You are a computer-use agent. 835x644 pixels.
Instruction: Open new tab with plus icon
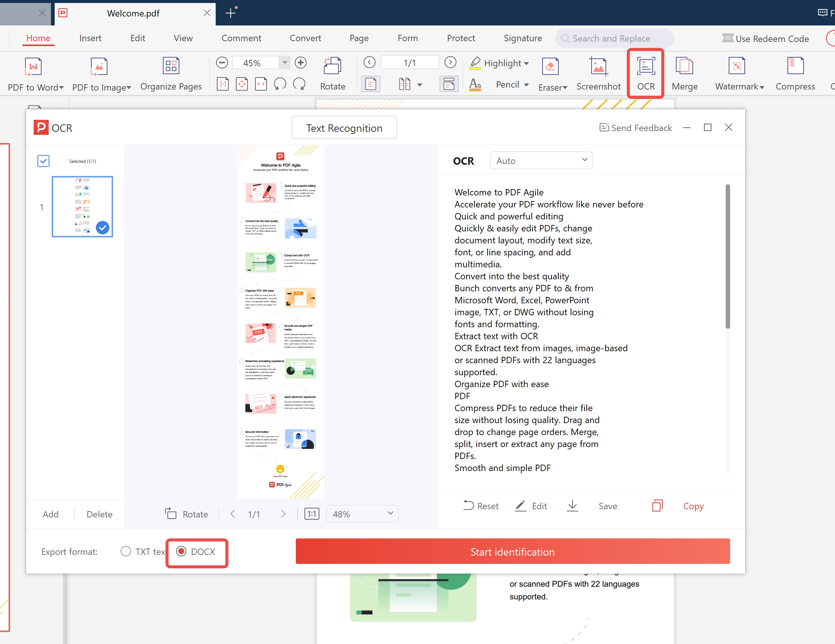(x=231, y=13)
